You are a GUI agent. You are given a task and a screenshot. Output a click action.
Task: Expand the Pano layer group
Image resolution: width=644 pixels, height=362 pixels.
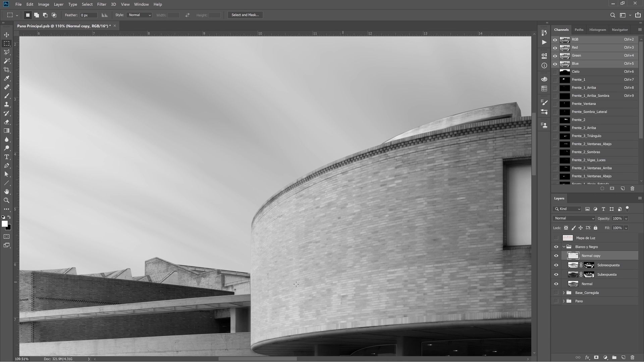pyautogui.click(x=564, y=301)
